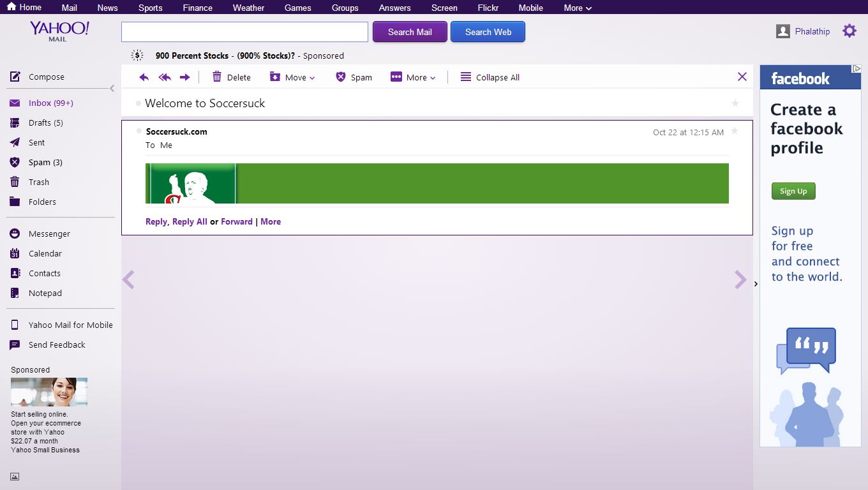Open the Notepad icon
868x490 pixels.
(x=15, y=293)
